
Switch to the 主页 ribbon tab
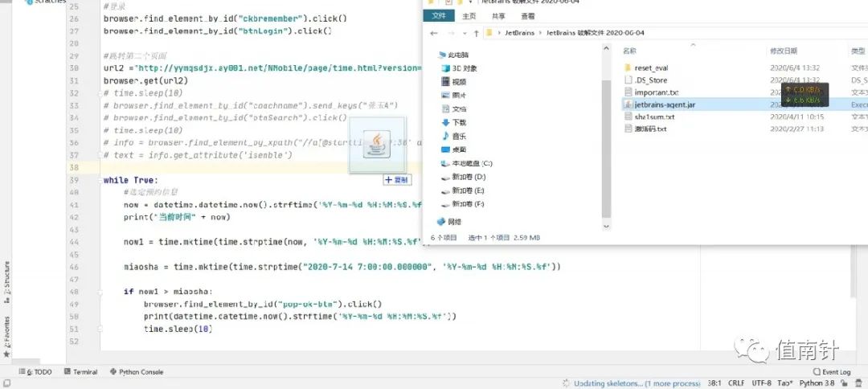click(469, 16)
